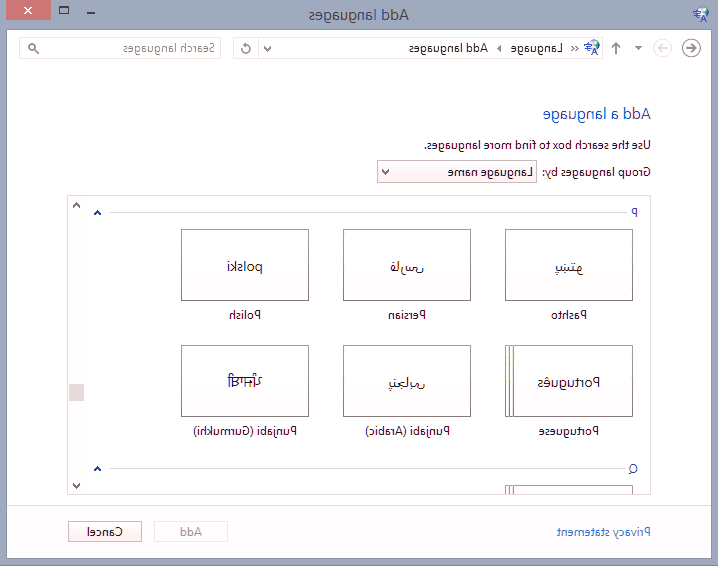Click the 'Persian' label text
The image size is (718, 566).
[x=407, y=315]
